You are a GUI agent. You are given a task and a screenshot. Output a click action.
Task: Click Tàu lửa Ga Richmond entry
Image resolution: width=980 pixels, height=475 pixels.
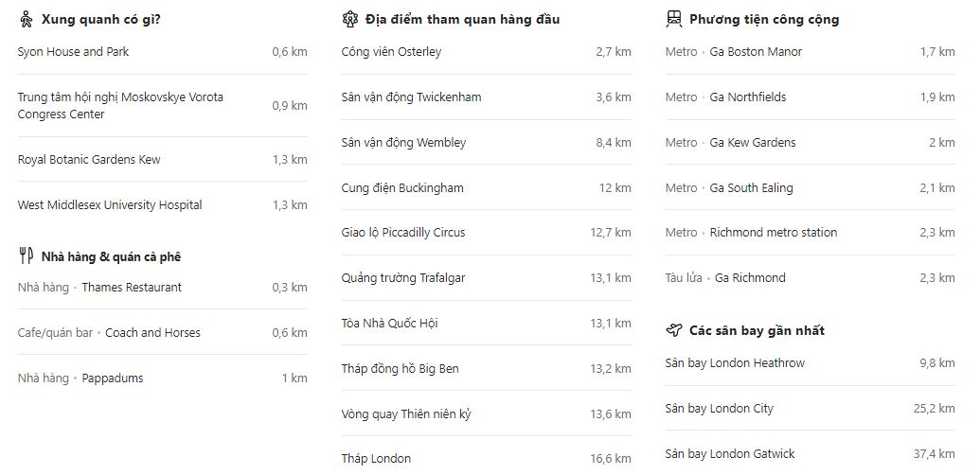(x=810, y=278)
